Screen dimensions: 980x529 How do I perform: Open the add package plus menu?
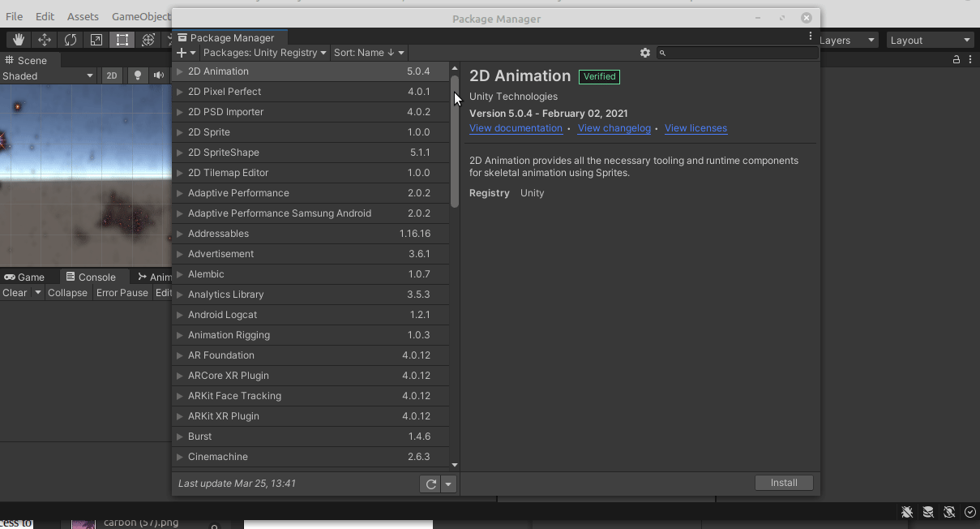pyautogui.click(x=186, y=53)
